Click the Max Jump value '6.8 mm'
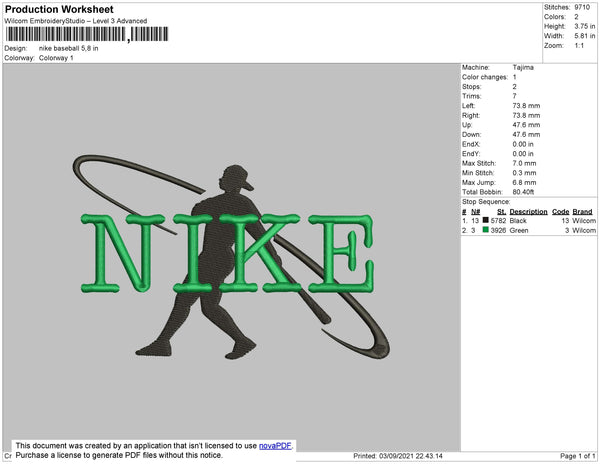Screen dimensions: 600x464 [x=524, y=182]
